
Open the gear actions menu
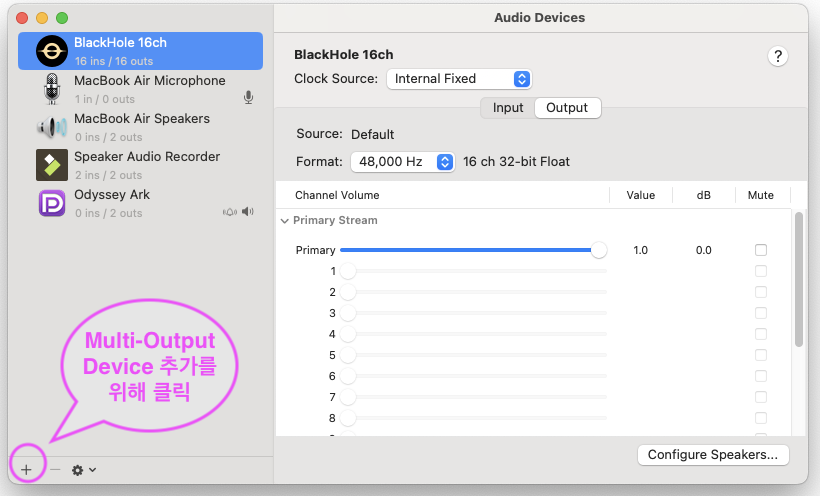[x=84, y=470]
